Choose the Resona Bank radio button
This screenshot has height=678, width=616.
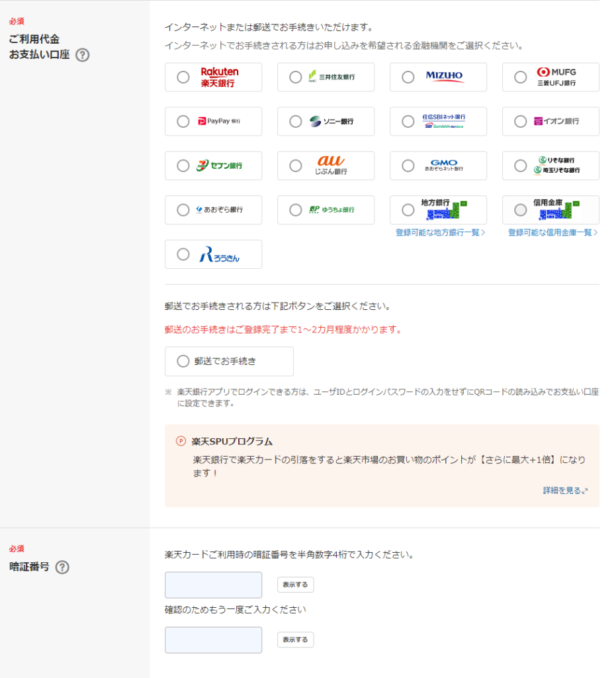coord(520,166)
